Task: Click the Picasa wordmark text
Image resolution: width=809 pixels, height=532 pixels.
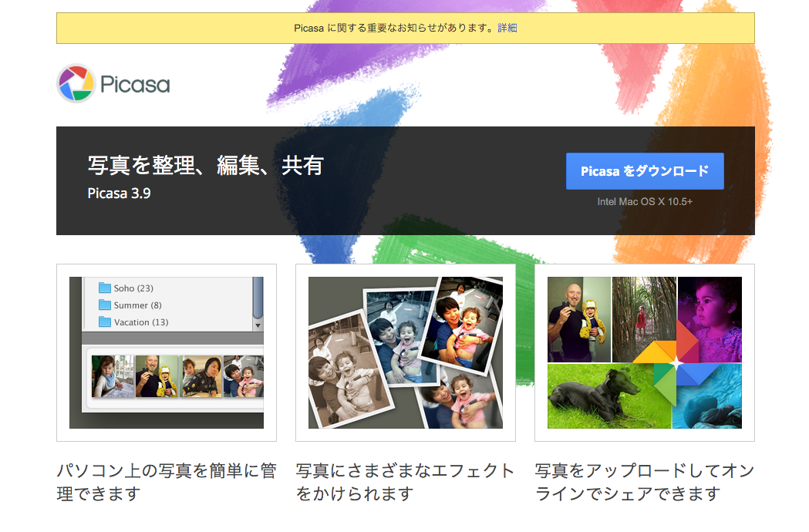Action: point(135,85)
